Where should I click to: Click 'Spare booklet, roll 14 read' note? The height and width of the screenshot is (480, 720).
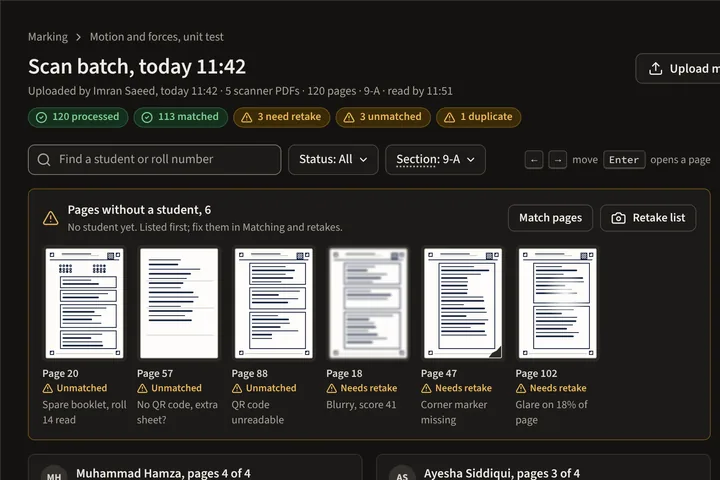[84, 412]
